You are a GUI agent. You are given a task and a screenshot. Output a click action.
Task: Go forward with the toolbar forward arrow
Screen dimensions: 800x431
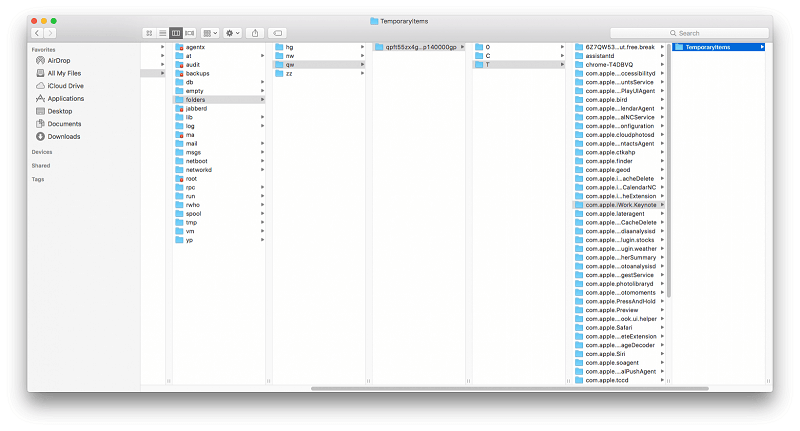pos(50,33)
